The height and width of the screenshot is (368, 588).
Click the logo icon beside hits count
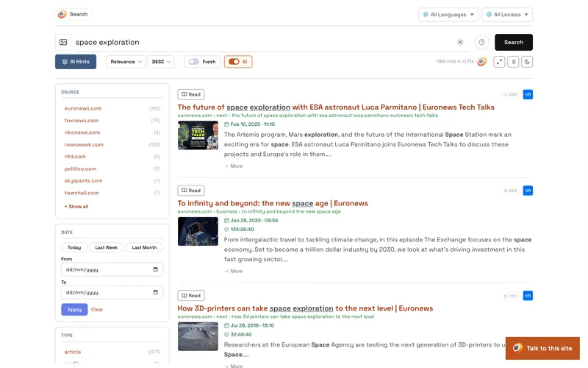(482, 61)
